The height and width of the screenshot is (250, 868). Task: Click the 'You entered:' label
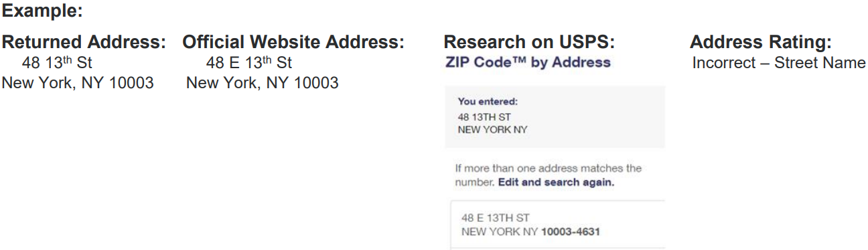click(x=488, y=102)
